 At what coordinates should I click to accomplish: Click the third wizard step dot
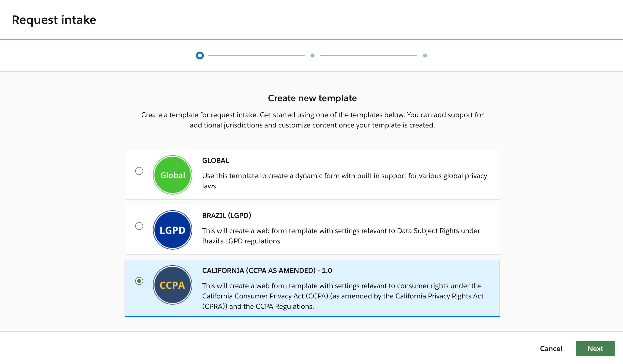click(x=425, y=56)
